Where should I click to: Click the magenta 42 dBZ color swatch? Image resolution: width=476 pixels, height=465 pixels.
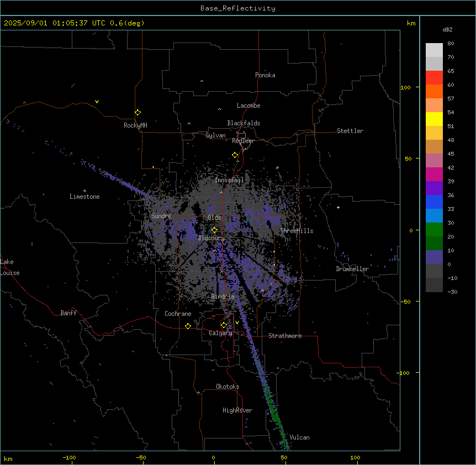click(x=434, y=174)
